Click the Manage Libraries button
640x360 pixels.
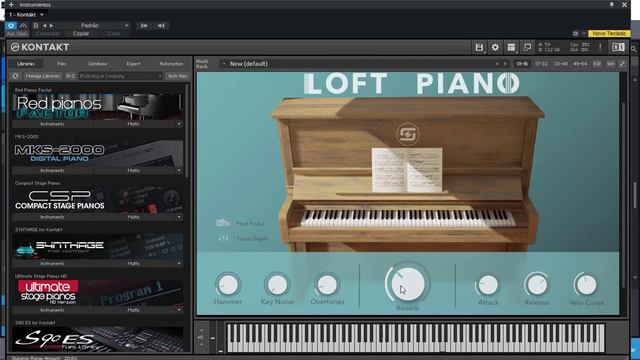(x=43, y=76)
